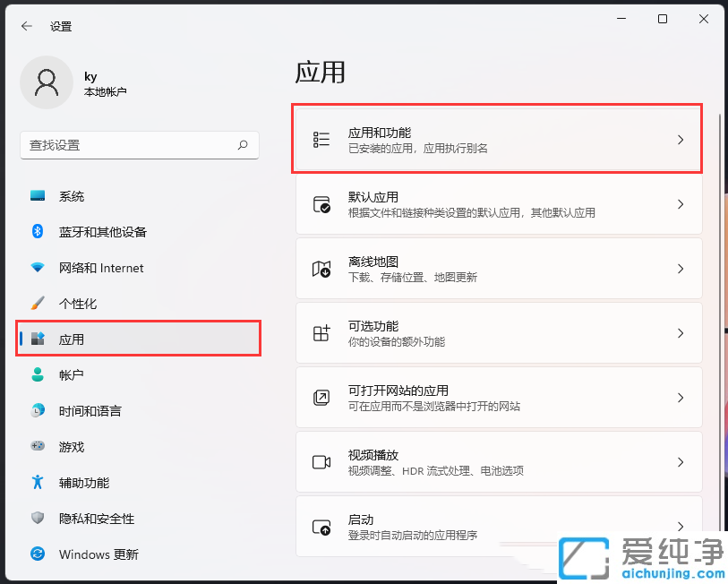Select the 系统 icon in the sidebar
This screenshot has height=584, width=728.
37,196
